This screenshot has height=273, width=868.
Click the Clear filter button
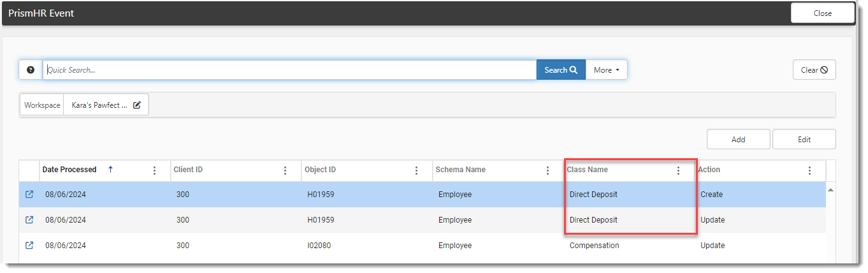[814, 70]
